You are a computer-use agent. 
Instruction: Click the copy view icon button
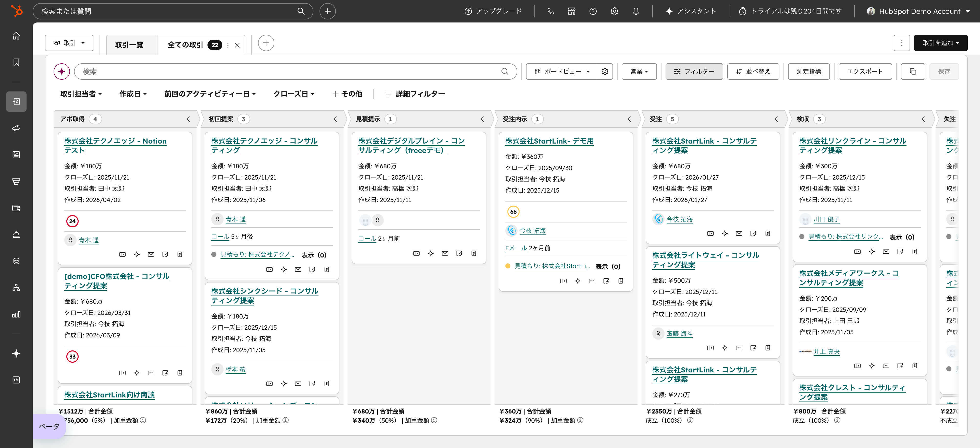click(x=913, y=72)
